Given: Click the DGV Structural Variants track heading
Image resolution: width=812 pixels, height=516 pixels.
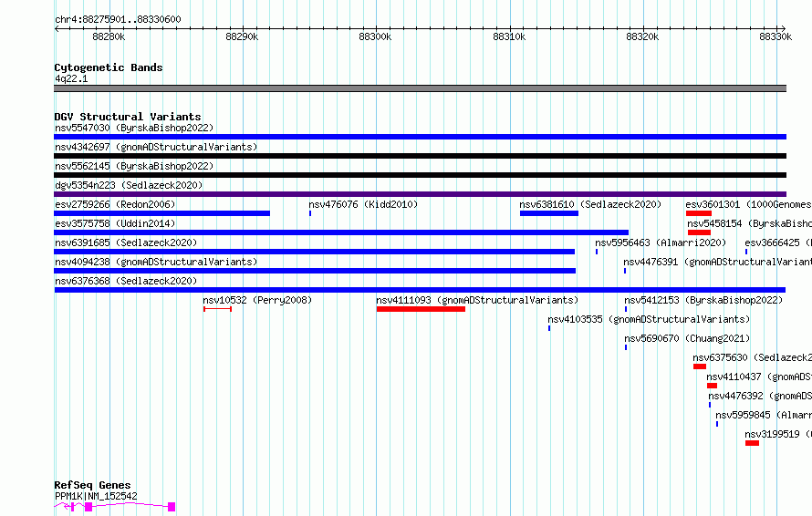Looking at the screenshot, I should click(x=128, y=117).
